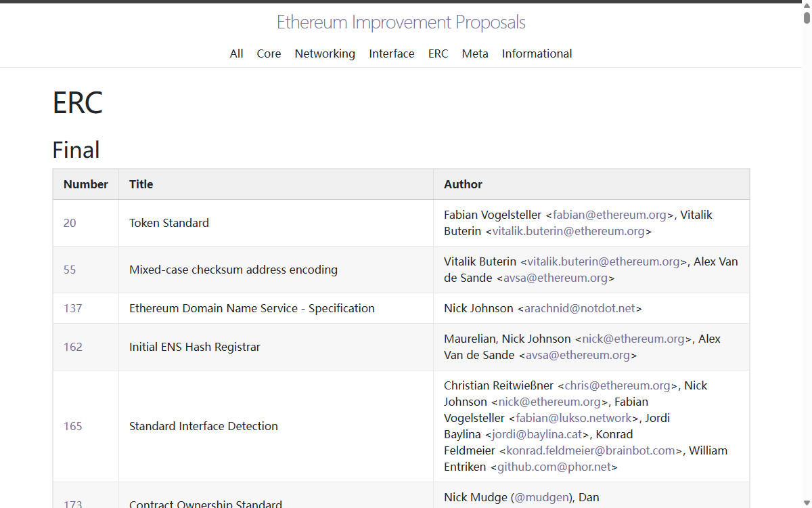The image size is (812, 508).
Task: Email arachnid@notdot.net link
Action: [x=580, y=308]
